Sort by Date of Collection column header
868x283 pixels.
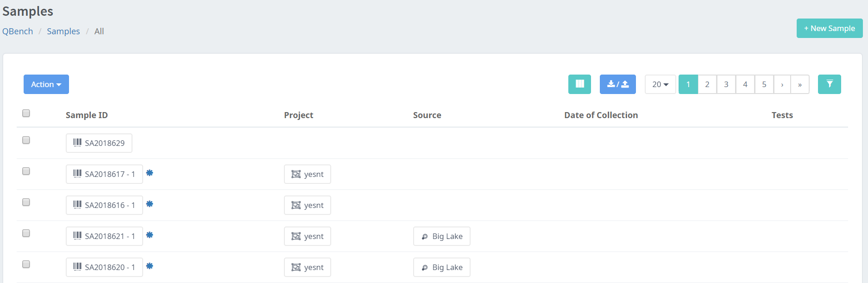[x=601, y=115]
